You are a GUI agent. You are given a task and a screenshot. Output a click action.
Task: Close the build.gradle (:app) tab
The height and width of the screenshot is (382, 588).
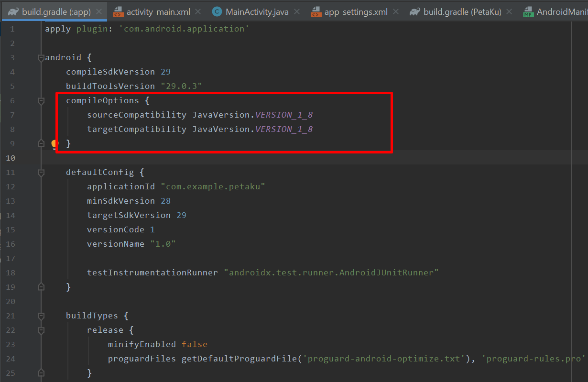(99, 12)
